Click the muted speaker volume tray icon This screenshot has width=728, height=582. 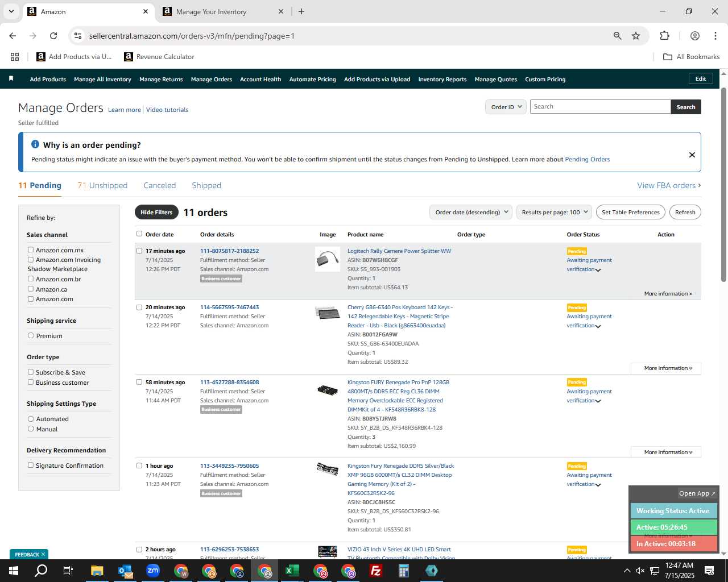click(x=640, y=571)
